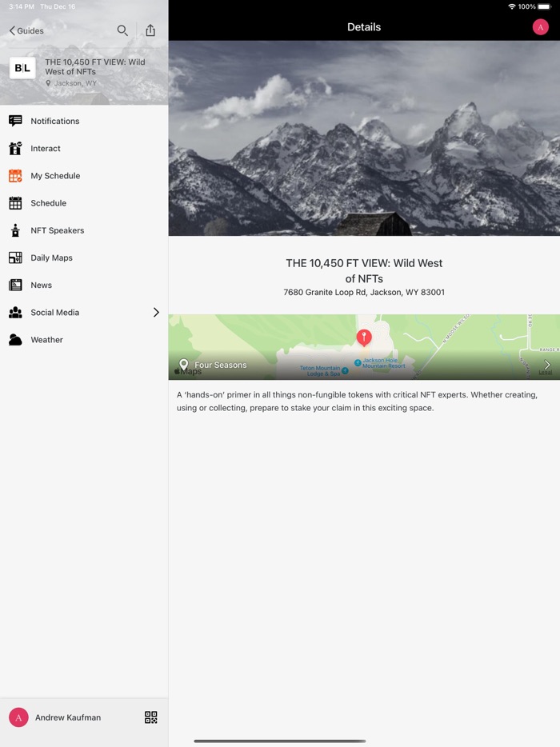This screenshot has width=560, height=747.
Task: Open NFT Speakers list
Action: (84, 230)
